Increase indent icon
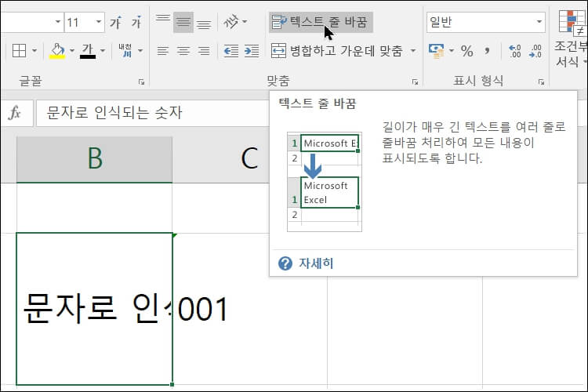 251,51
